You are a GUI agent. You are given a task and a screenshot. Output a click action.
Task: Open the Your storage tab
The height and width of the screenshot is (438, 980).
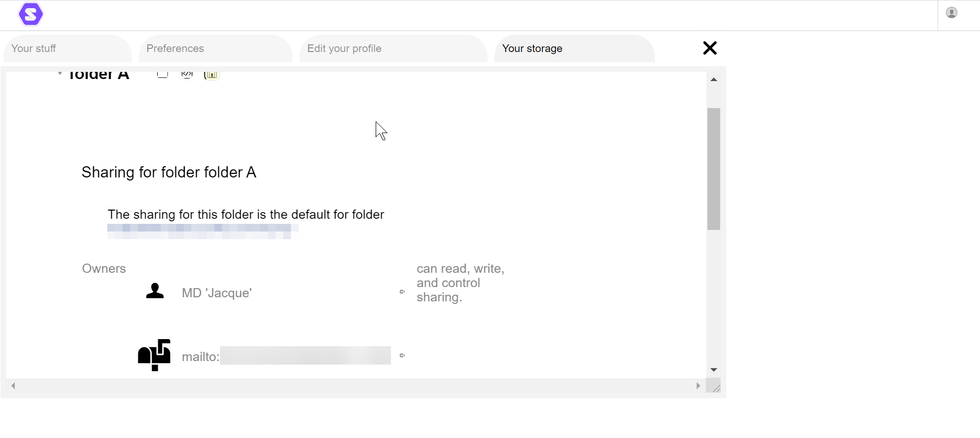[x=532, y=48]
